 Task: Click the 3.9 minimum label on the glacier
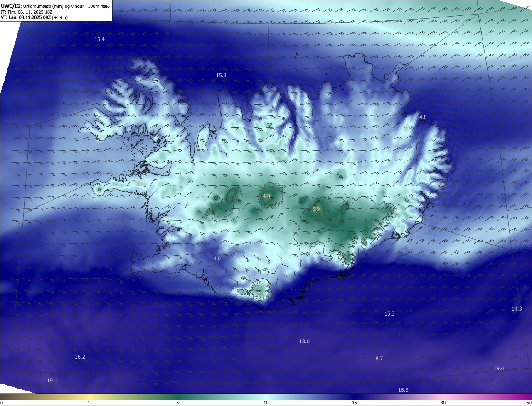(316, 209)
